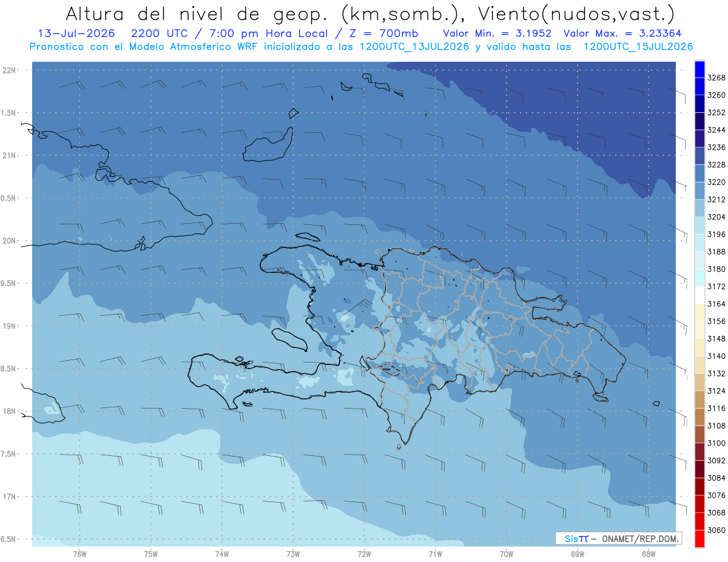Click the 73W longitude axis label

[x=293, y=554]
